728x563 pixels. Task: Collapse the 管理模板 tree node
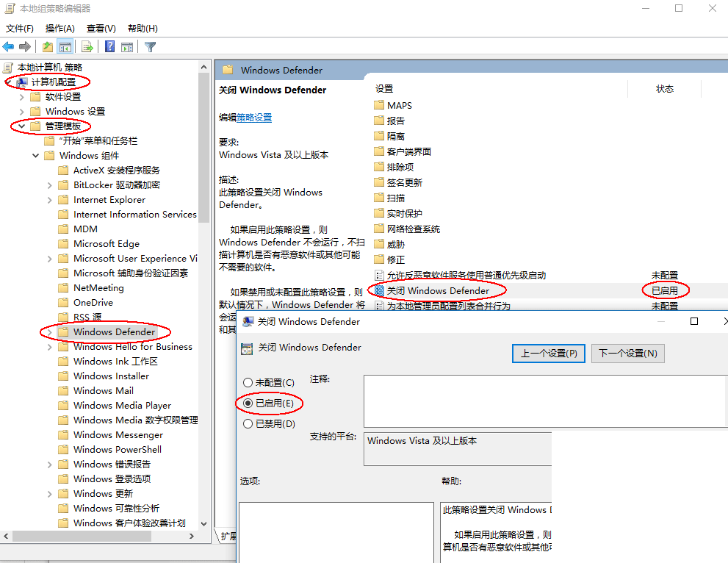(x=23, y=126)
